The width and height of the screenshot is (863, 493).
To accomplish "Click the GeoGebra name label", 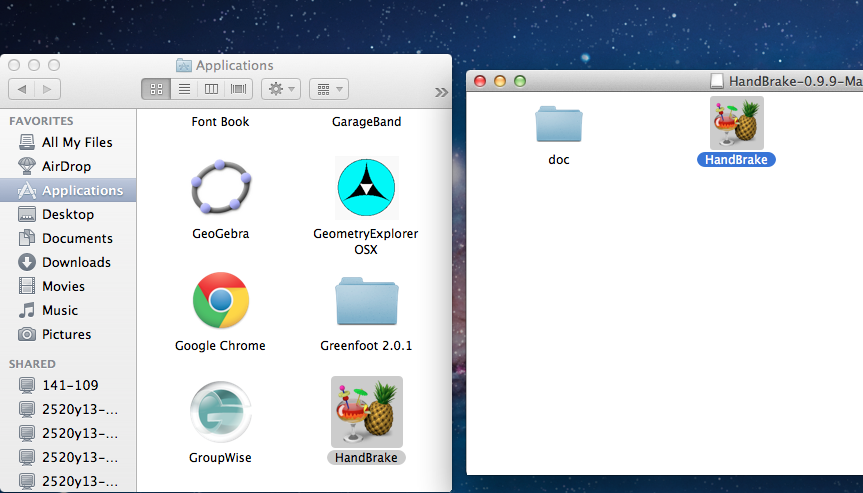I will (x=221, y=234).
